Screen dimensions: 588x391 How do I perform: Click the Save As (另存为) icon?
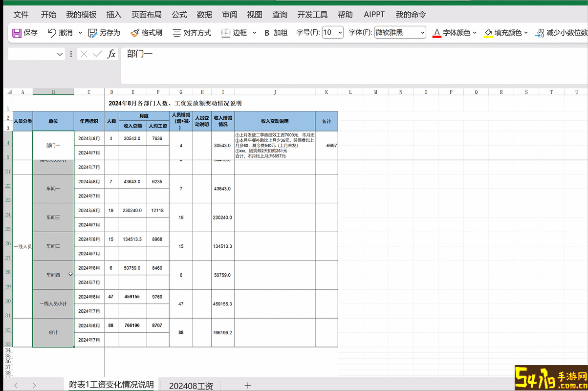(x=92, y=33)
